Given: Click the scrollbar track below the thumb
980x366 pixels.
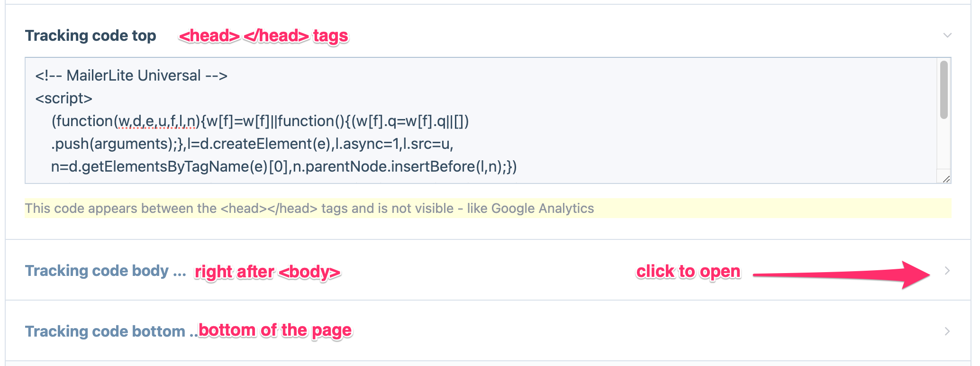Looking at the screenshot, I should [944, 147].
